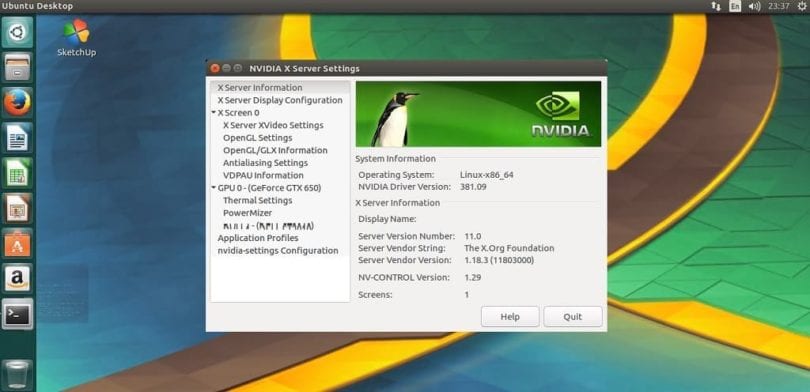
Task: Open the En keyboard layout indicator
Action: 735,6
